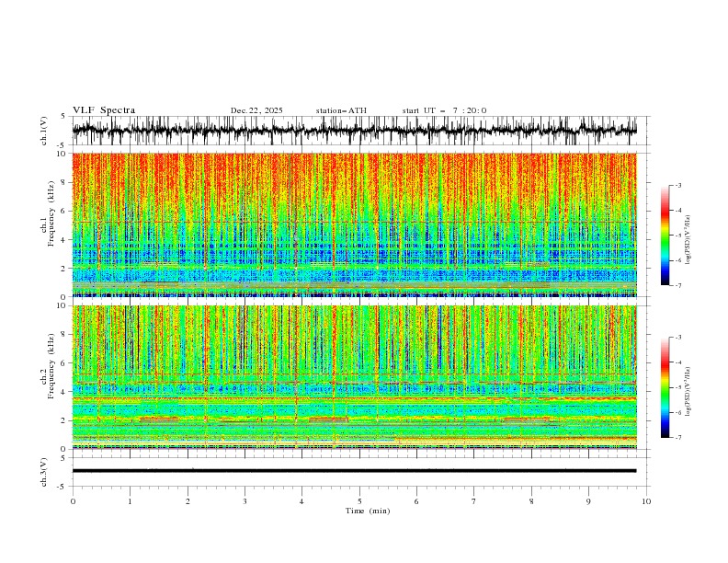Click the log(PSD) label beside ch.1 colorbar
The height and width of the screenshot is (563, 728).
688,240
